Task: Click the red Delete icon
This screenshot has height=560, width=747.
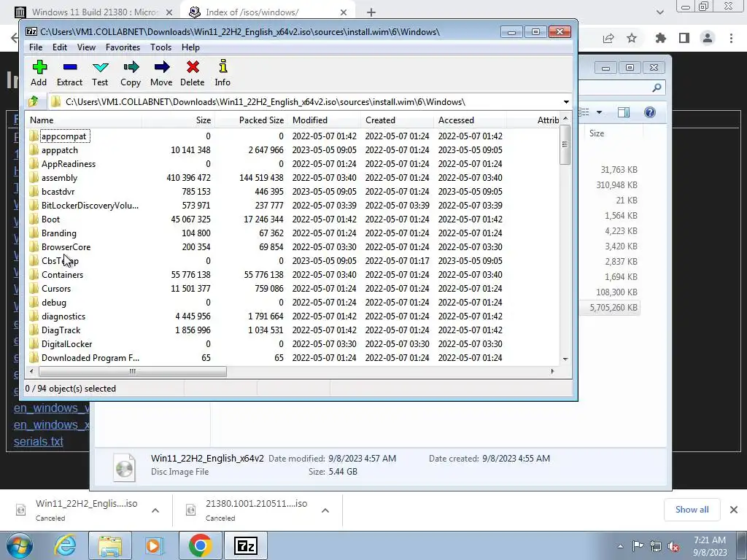Action: coord(193,73)
